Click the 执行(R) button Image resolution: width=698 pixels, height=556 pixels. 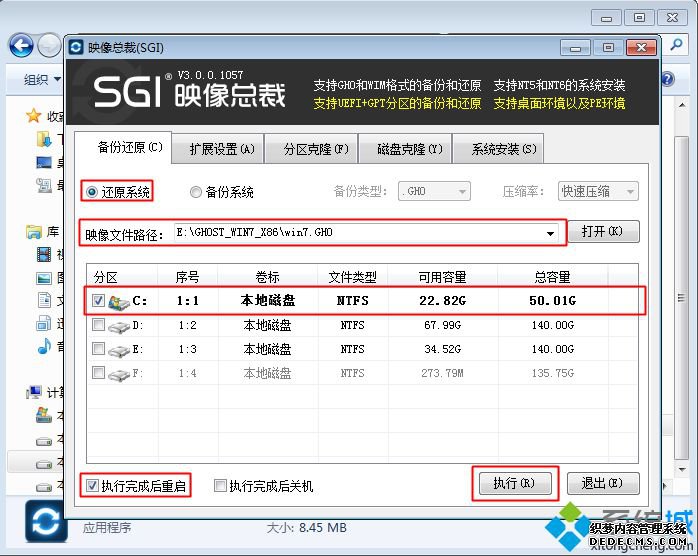tap(515, 483)
